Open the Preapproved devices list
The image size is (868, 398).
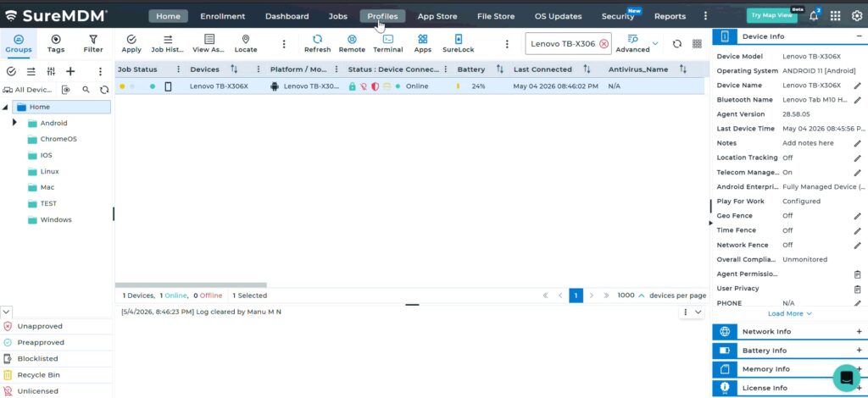(x=41, y=342)
